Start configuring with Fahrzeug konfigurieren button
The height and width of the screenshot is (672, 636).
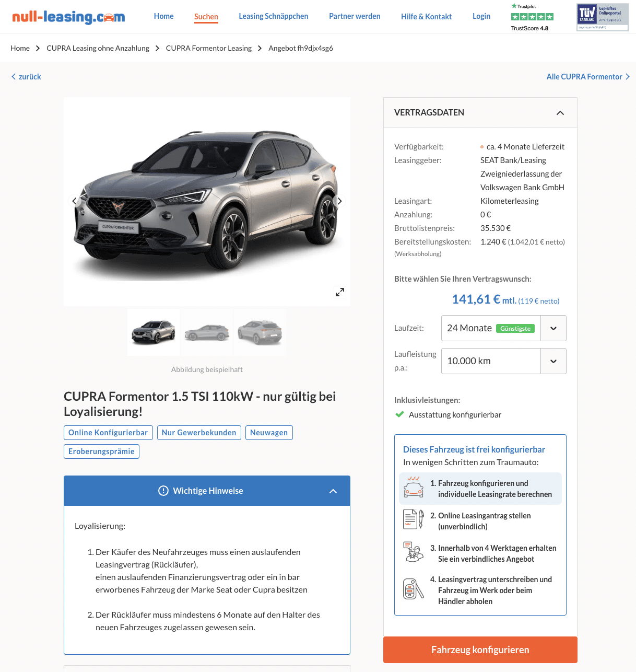[480, 650]
